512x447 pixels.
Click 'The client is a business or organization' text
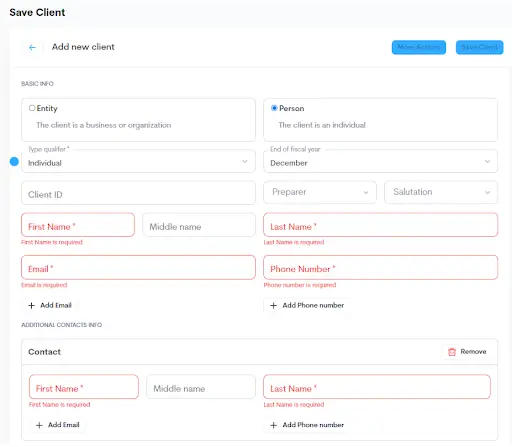(104, 125)
